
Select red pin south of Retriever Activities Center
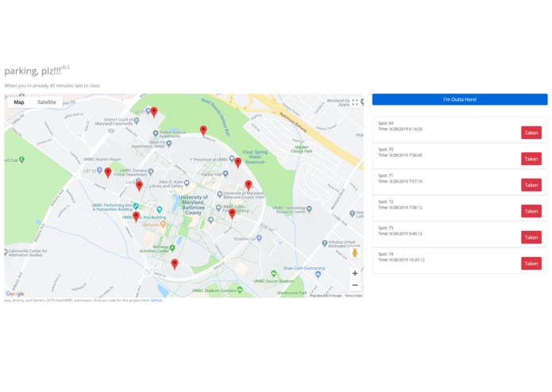[175, 264]
